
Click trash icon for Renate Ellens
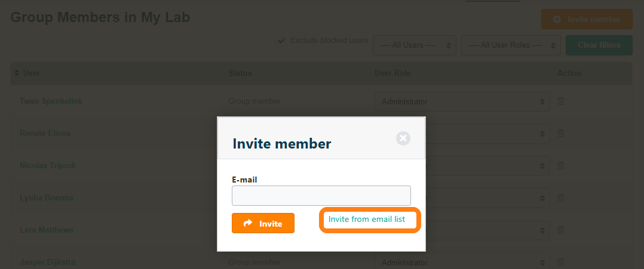click(x=560, y=134)
